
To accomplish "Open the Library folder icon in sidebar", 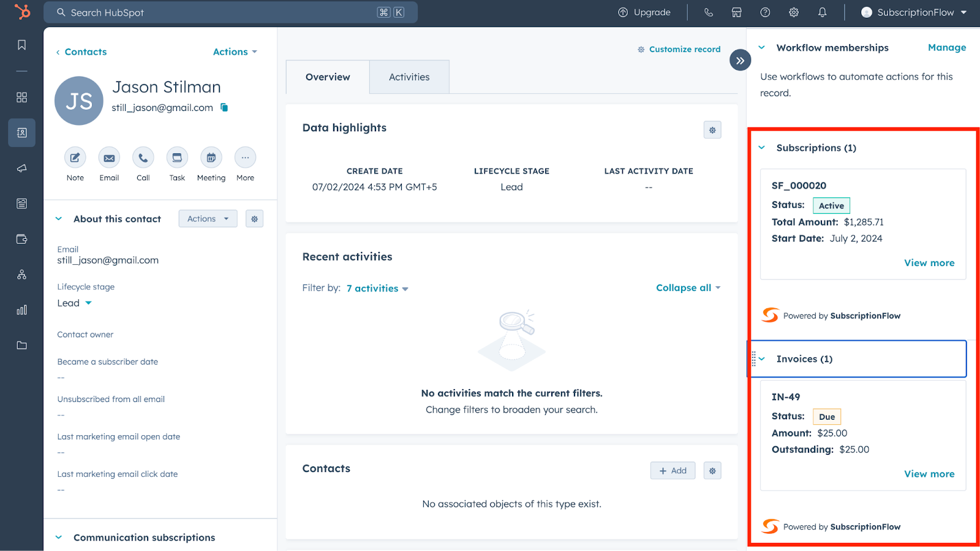I will tap(21, 345).
